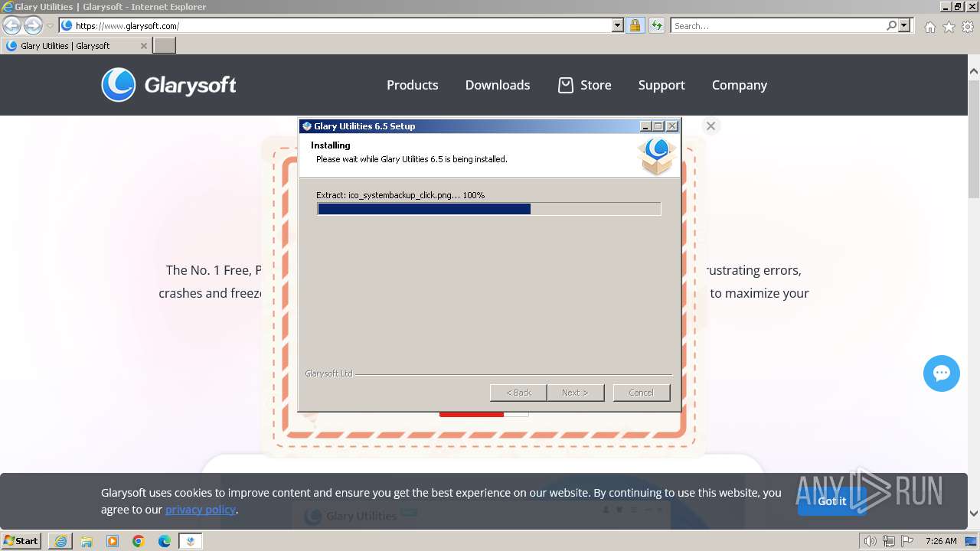
Task: Click the Internet Explorer forward arrow
Action: pyautogui.click(x=33, y=25)
